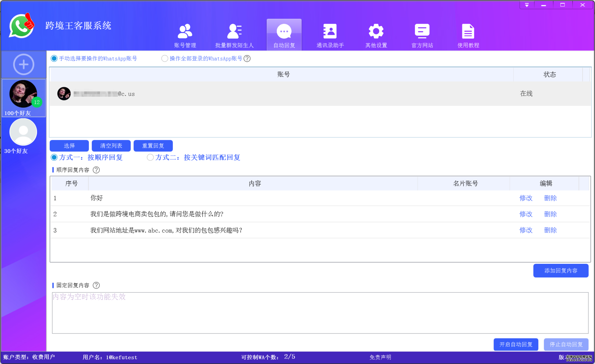Click the plus icon to add an account
The width and height of the screenshot is (595, 364).
23,64
